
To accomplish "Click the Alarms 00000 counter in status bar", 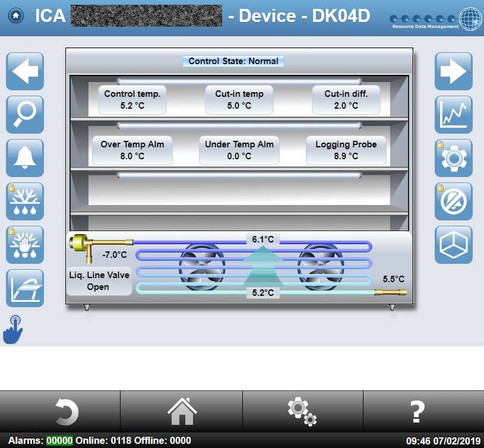I will coord(59,440).
